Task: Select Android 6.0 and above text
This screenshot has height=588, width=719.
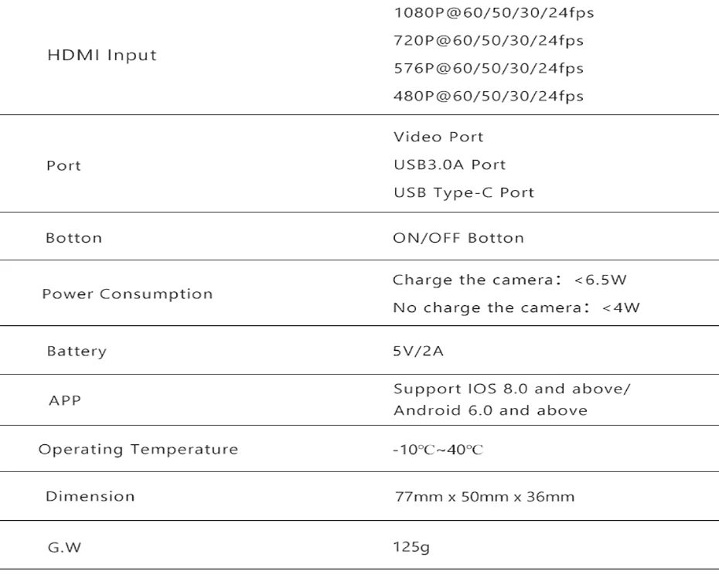Action: 490,410
